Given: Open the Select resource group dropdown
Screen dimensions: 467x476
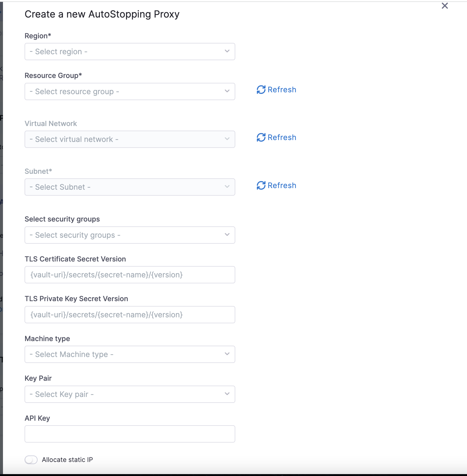Looking at the screenshot, I should click(130, 91).
